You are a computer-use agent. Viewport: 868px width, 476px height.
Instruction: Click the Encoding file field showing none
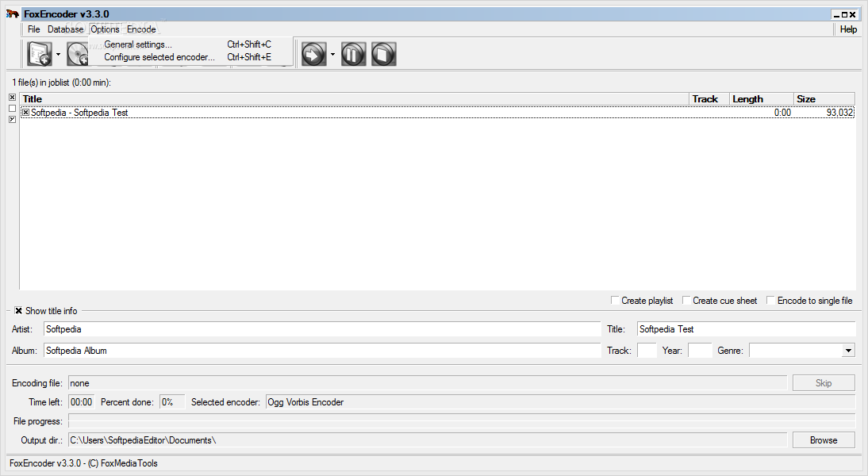(x=428, y=383)
